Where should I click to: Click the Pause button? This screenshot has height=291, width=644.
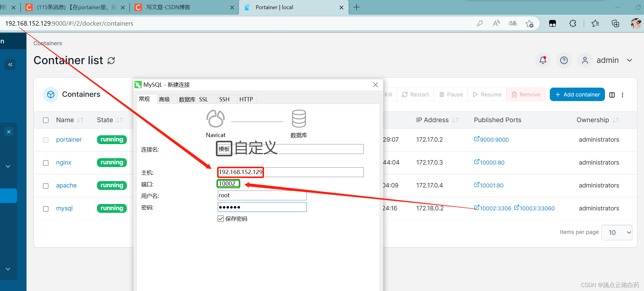(x=451, y=95)
